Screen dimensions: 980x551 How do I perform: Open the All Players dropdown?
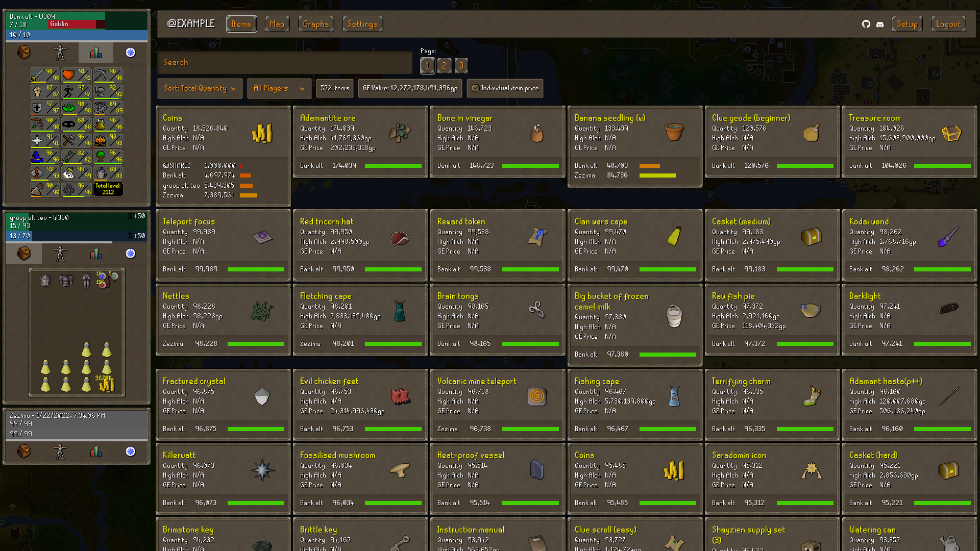coord(279,88)
